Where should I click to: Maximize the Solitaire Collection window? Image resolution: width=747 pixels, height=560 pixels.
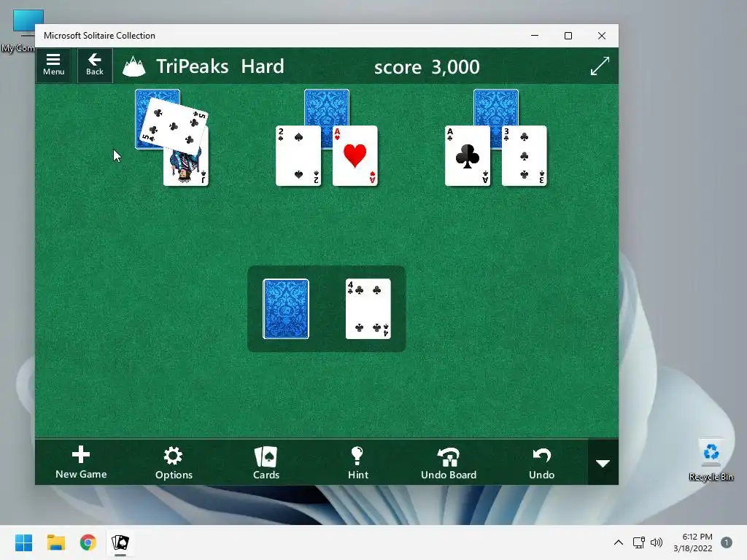[568, 36]
